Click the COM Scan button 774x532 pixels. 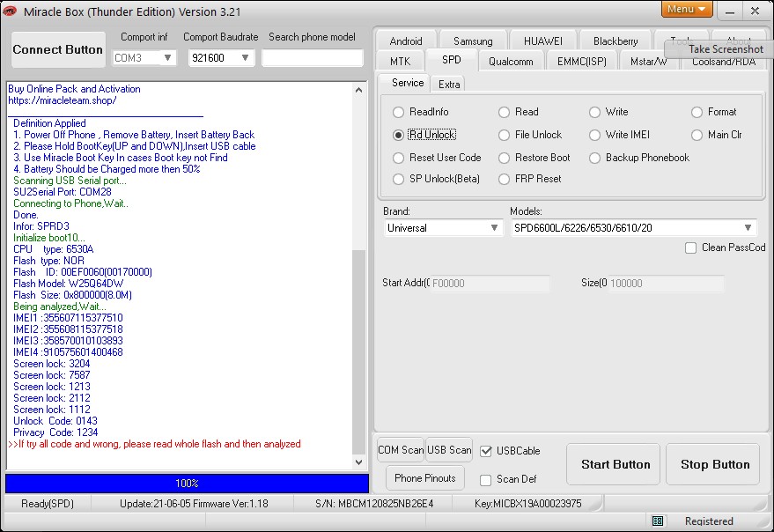pyautogui.click(x=401, y=450)
